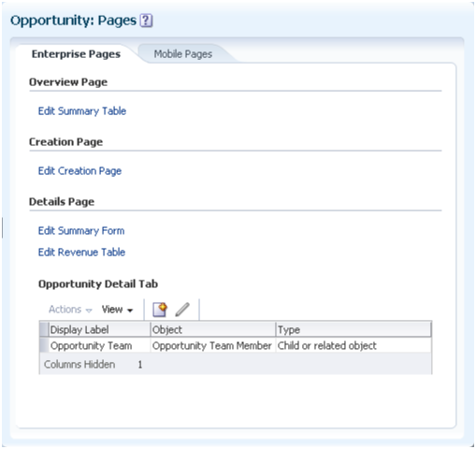Click the Creation Page section heading

coord(65,142)
